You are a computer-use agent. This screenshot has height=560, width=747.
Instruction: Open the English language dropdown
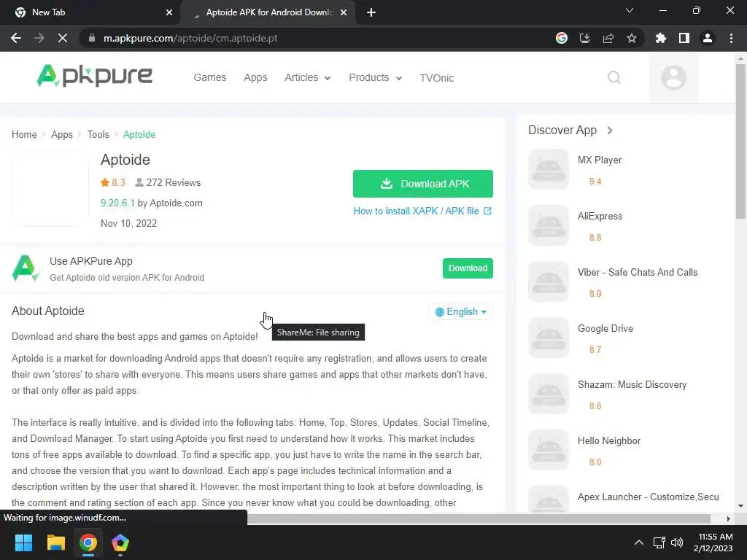pyautogui.click(x=461, y=311)
